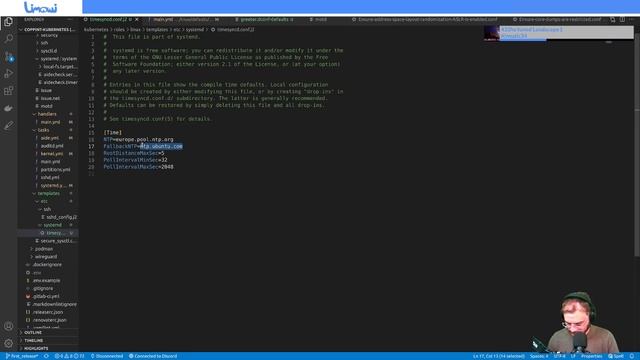Open the Search view in activity bar
This screenshot has height=360, width=640.
8,39
